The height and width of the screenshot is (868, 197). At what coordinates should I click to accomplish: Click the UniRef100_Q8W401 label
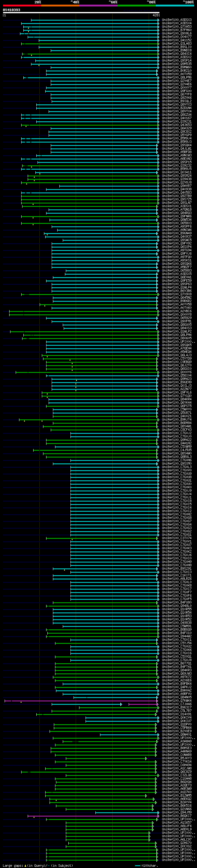click(177, 735)
